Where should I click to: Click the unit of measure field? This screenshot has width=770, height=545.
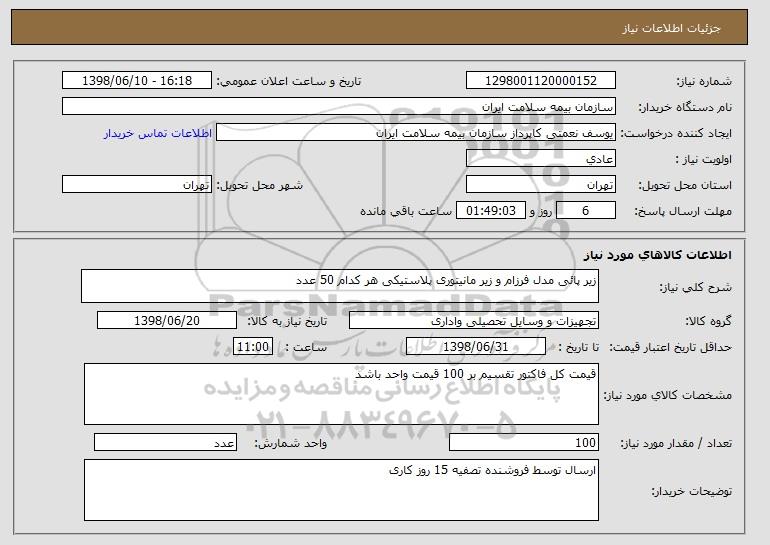pos(165,442)
